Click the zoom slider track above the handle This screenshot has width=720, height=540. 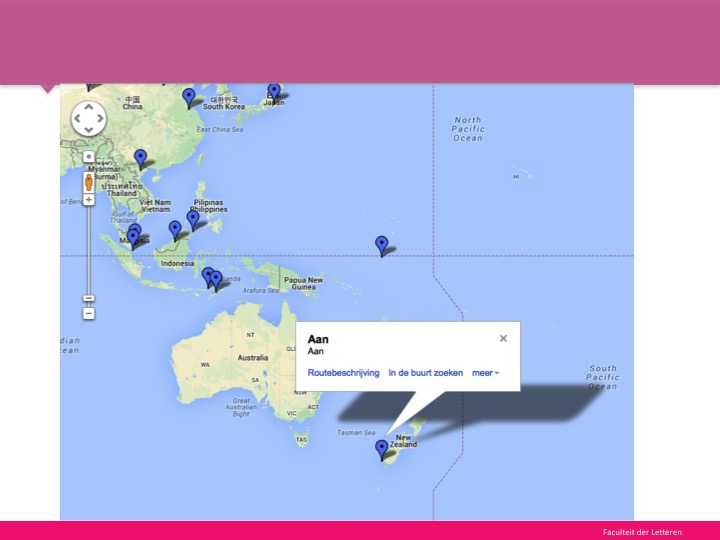[89, 250]
